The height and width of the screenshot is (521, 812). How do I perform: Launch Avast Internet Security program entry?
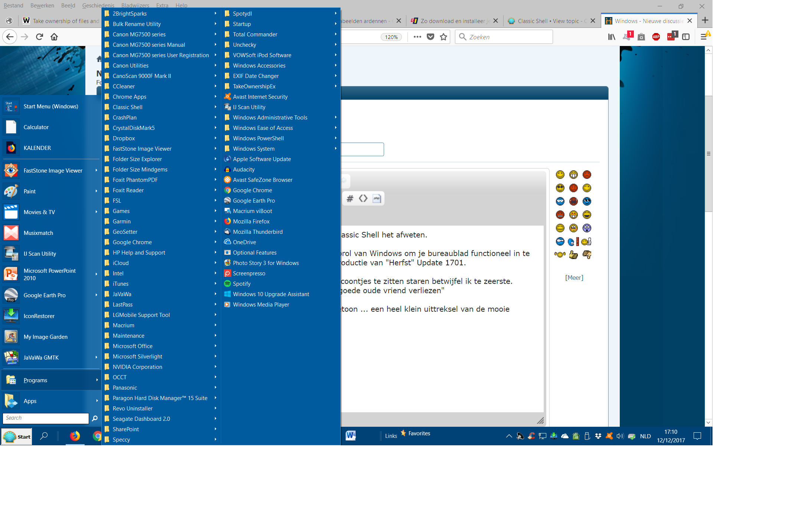(x=281, y=97)
